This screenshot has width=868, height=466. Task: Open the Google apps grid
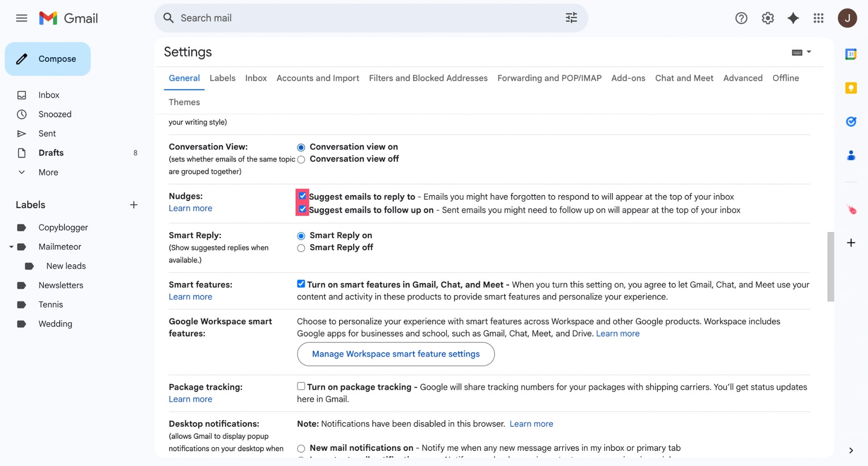(x=818, y=18)
